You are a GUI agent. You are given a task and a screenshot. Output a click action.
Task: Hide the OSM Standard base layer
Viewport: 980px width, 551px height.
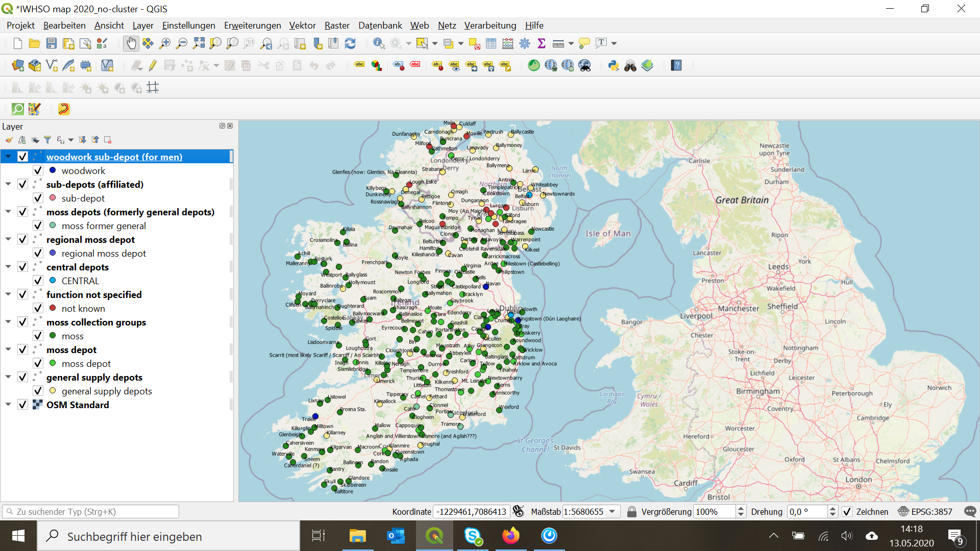[x=22, y=404]
